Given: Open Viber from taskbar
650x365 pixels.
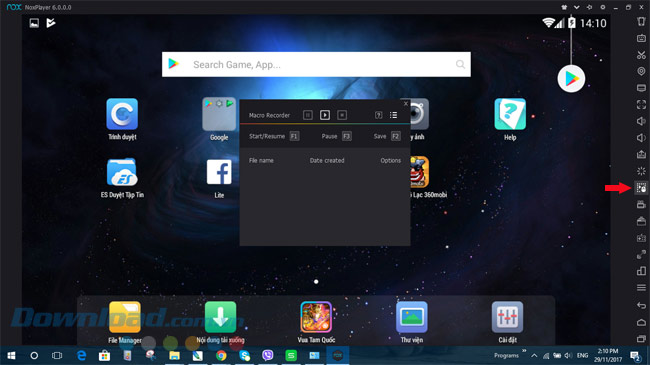Looking at the screenshot, I should pyautogui.click(x=268, y=355).
